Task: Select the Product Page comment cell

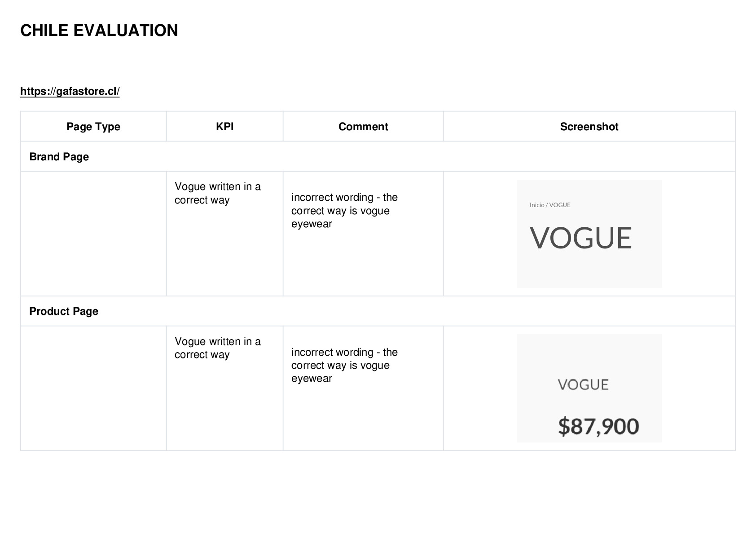Action: tap(363, 388)
